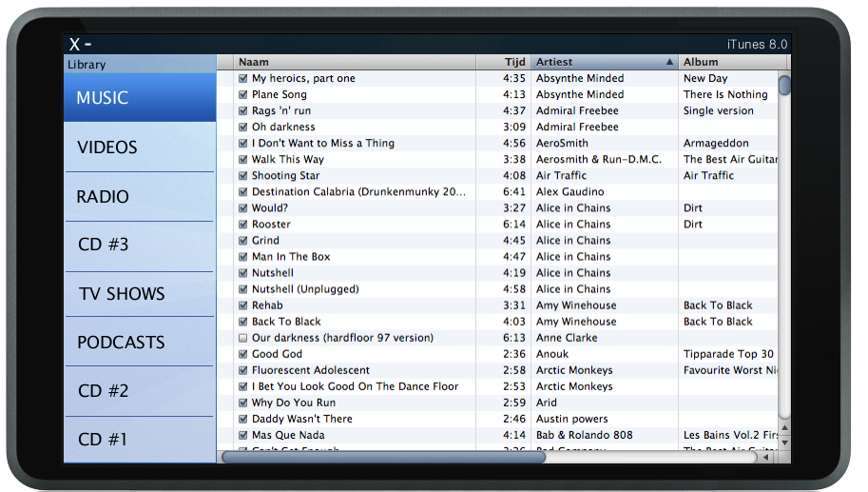Click the vertical scrollbar down arrow
The width and height of the screenshot is (868, 492).
pos(784,443)
